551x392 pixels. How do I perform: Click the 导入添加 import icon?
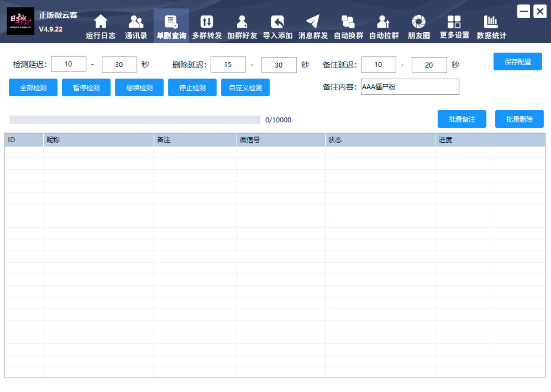[x=277, y=22]
